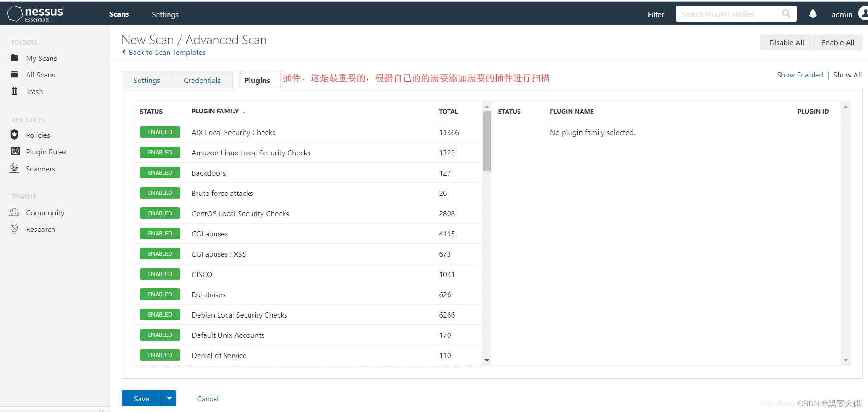Click the Scanners radar icon

[x=15, y=168]
